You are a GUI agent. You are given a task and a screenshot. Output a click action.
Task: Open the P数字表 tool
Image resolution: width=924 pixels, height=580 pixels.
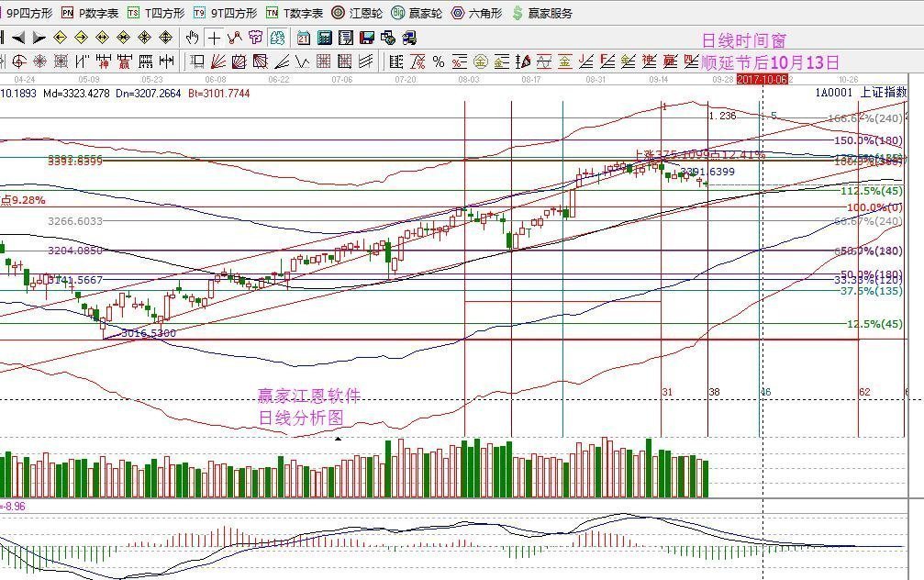[x=90, y=13]
